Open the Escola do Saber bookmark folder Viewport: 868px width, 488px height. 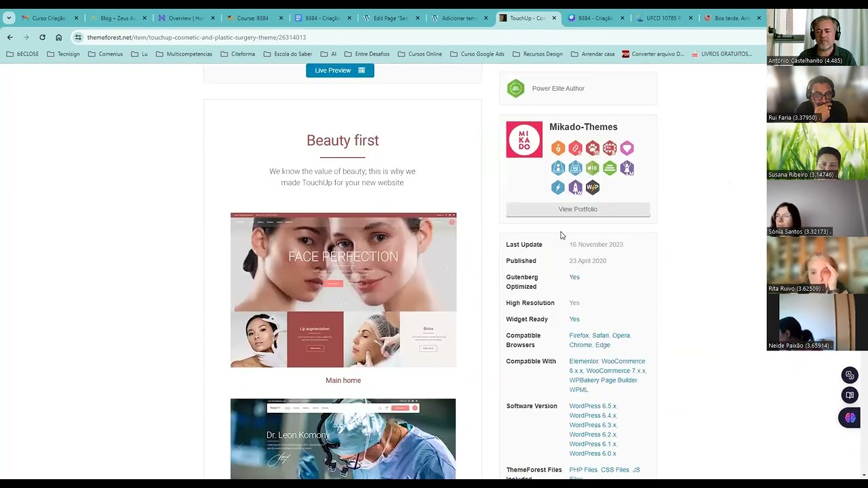pos(288,54)
